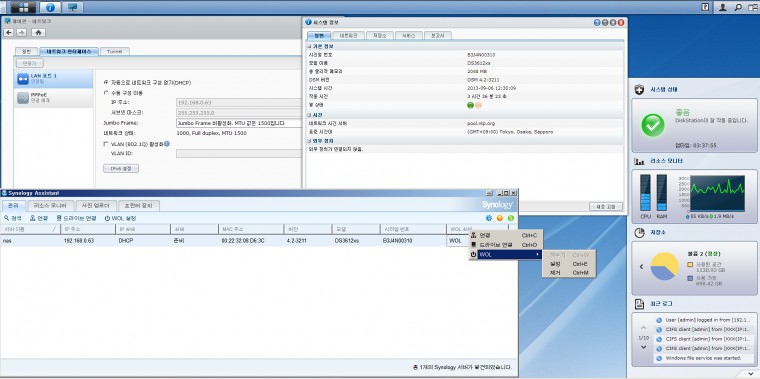Screen dimensions: 760x379
Task: Click Map Drive in Synology Assistant toolbar
Action: [76, 219]
